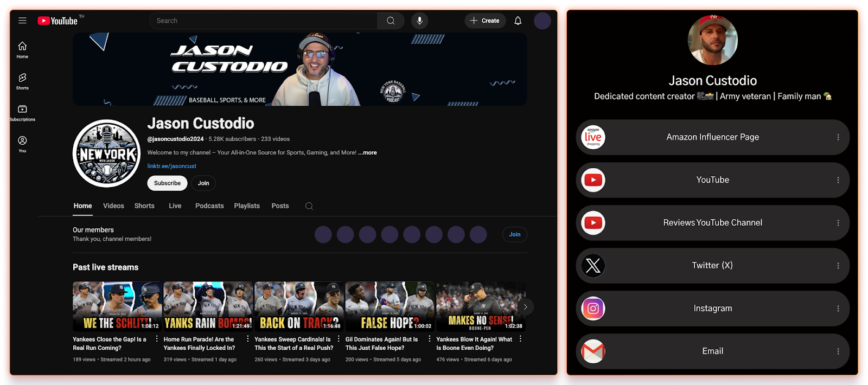
Task: Switch to the Videos tab
Action: [113, 206]
